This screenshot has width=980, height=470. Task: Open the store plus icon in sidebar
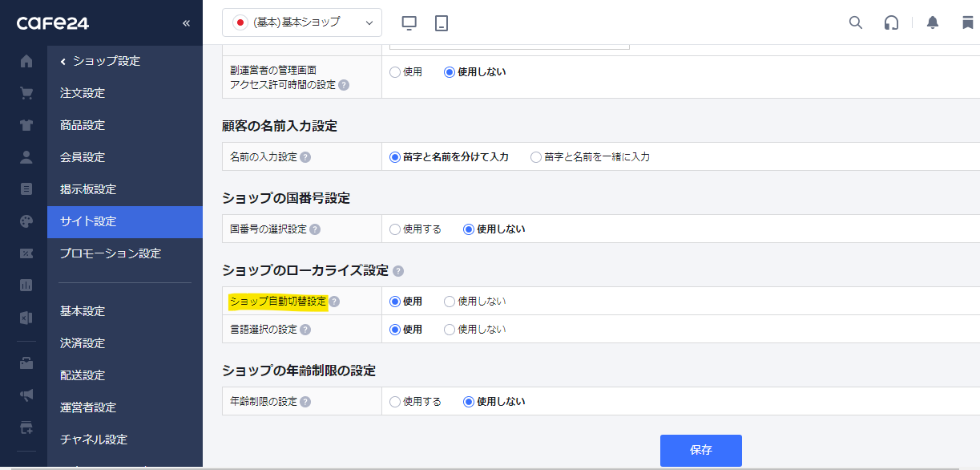26,427
